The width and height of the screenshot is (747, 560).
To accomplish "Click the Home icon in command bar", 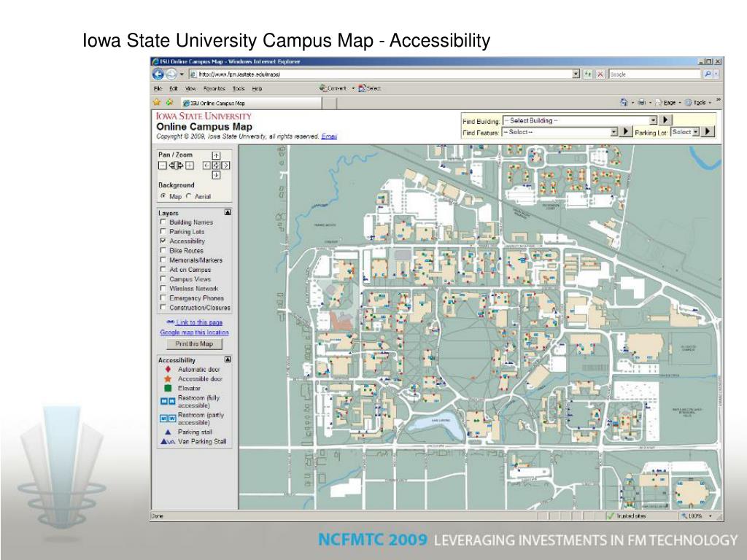I will point(624,102).
